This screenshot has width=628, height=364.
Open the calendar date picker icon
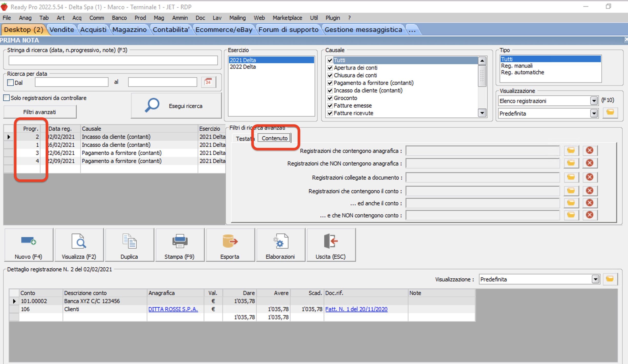pos(208,82)
